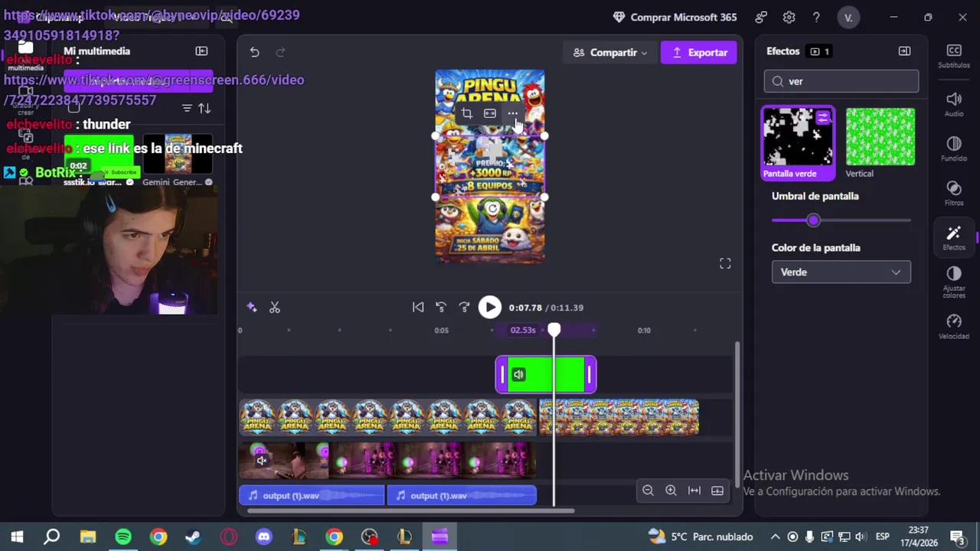This screenshot has height=551, width=980.
Task: Show hidden system tray icons
Action: pyautogui.click(x=775, y=536)
